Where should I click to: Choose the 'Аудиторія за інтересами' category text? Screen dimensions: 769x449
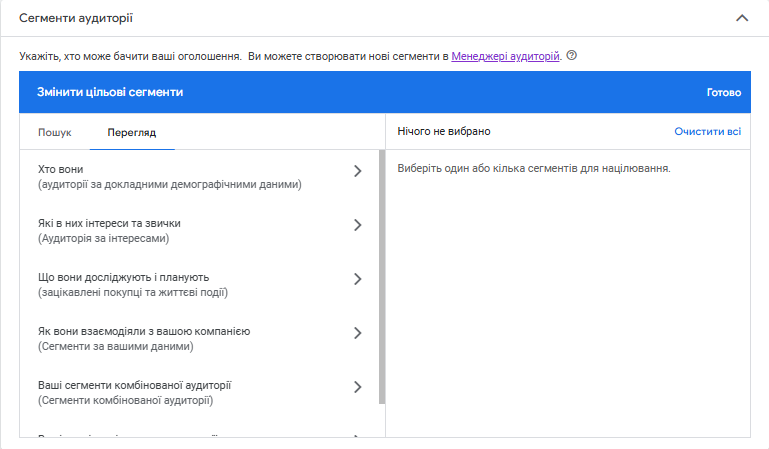[x=104, y=239]
